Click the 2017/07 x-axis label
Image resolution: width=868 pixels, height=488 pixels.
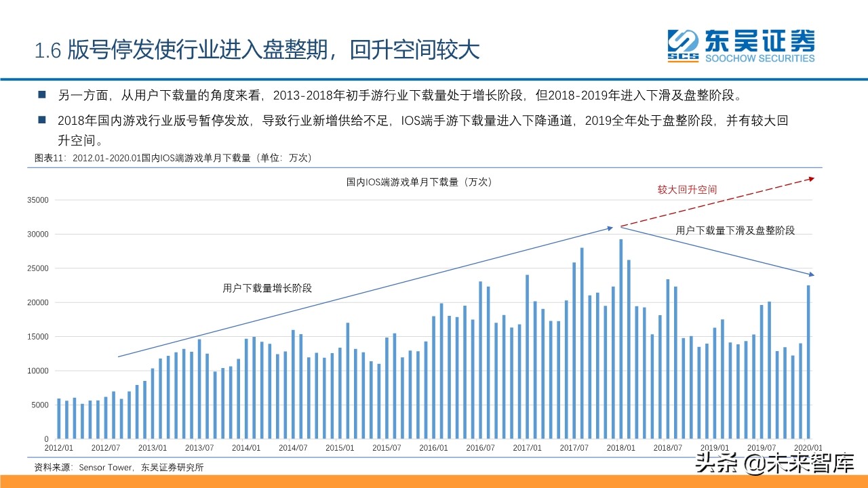pyautogui.click(x=574, y=448)
